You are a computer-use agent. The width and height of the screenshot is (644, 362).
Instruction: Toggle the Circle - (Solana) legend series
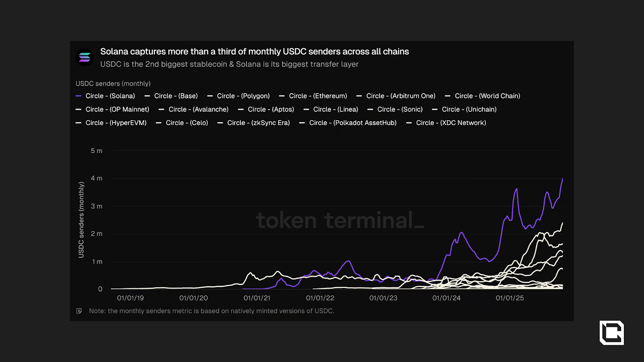pos(110,96)
